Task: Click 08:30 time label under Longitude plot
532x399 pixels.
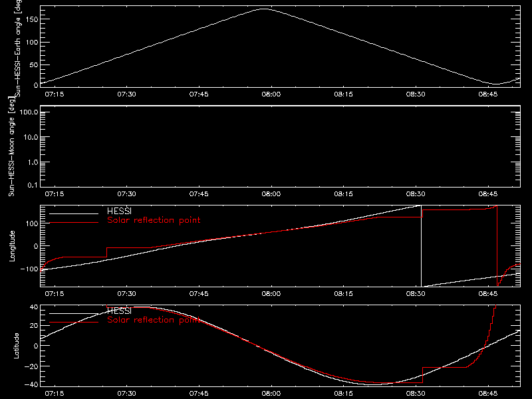Action: (x=416, y=294)
